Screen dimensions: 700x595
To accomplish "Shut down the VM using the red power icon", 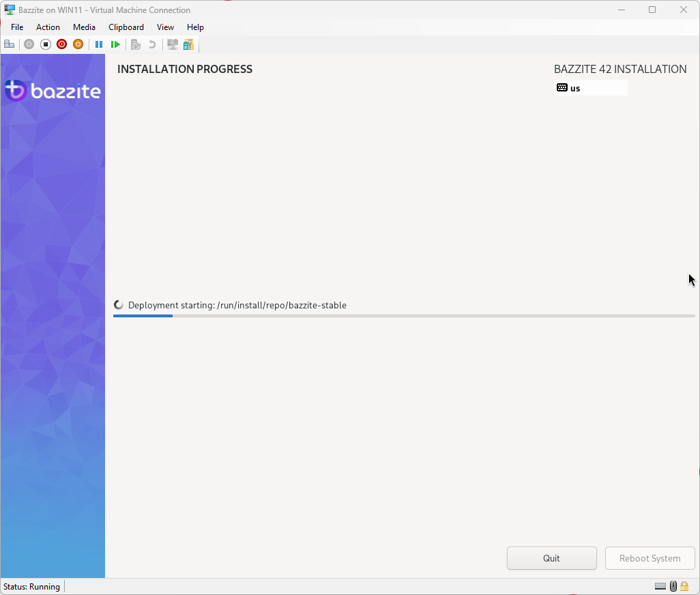I will [x=61, y=44].
